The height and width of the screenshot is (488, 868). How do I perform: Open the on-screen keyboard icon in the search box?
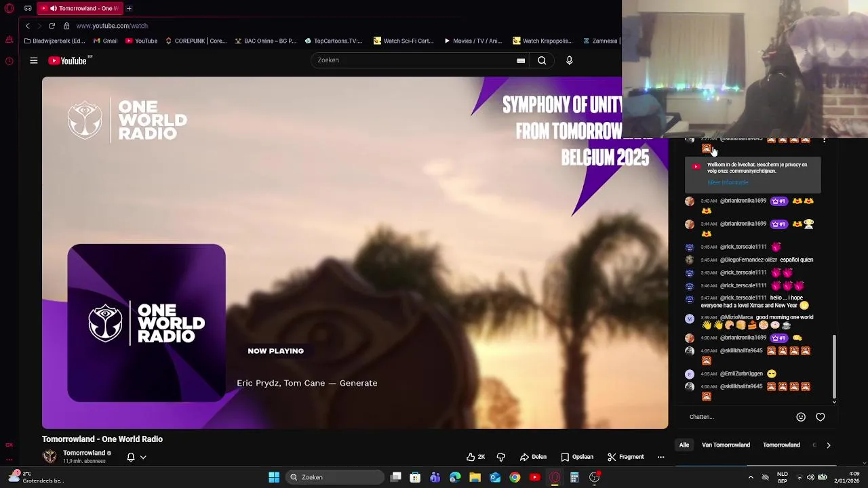click(521, 60)
